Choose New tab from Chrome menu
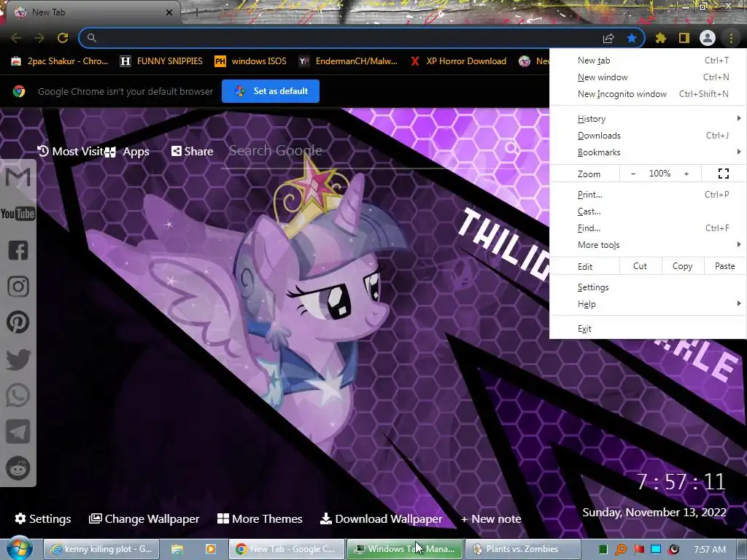The width and height of the screenshot is (747, 560). (x=648, y=61)
